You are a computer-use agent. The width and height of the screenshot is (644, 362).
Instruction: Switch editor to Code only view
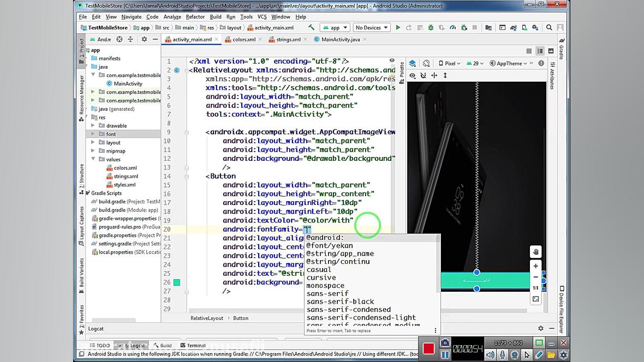pyautogui.click(x=529, y=51)
